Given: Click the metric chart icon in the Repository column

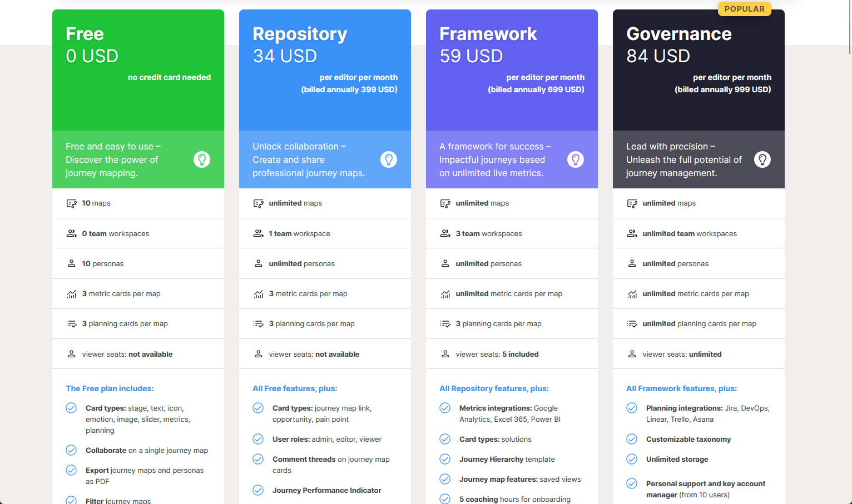Looking at the screenshot, I should pos(259,294).
